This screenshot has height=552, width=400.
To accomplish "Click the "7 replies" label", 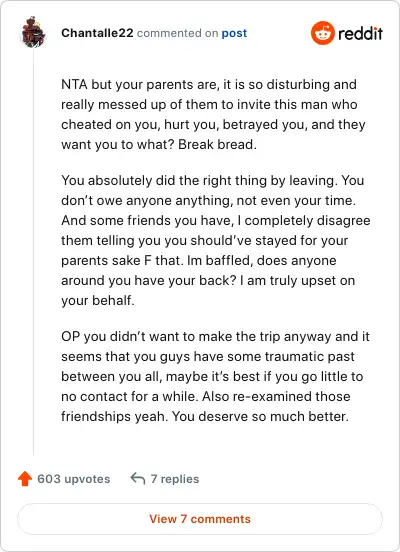I will pos(175,479).
